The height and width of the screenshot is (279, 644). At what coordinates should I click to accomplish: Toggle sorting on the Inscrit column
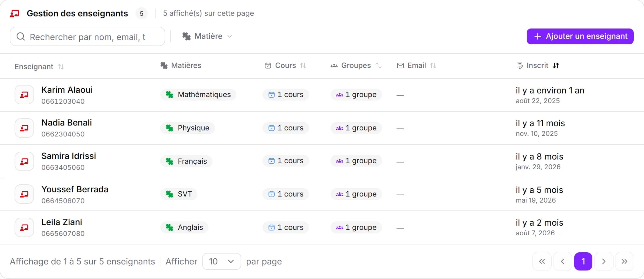(x=538, y=66)
